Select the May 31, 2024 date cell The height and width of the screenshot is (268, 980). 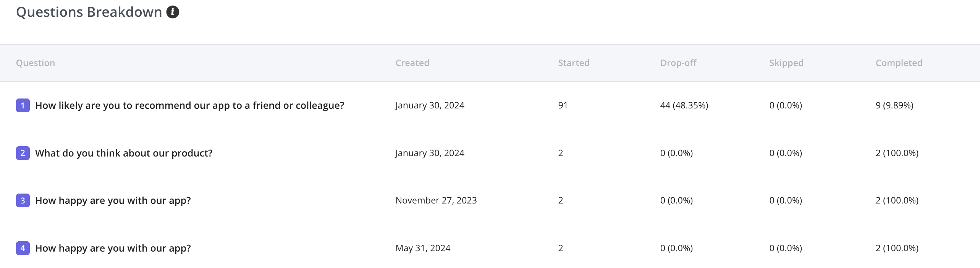click(x=423, y=248)
